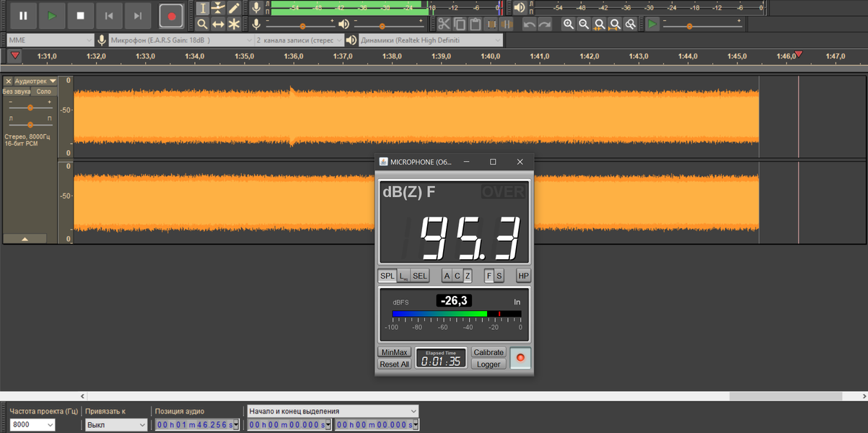The width and height of the screenshot is (868, 433).
Task: Select the Leq measurement mode
Action: click(x=403, y=276)
